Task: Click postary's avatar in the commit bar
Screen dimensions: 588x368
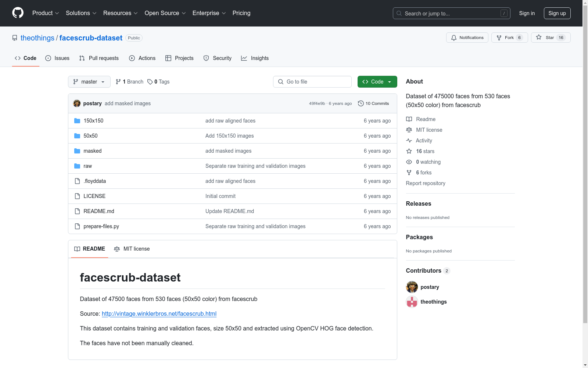Action: [x=77, y=103]
